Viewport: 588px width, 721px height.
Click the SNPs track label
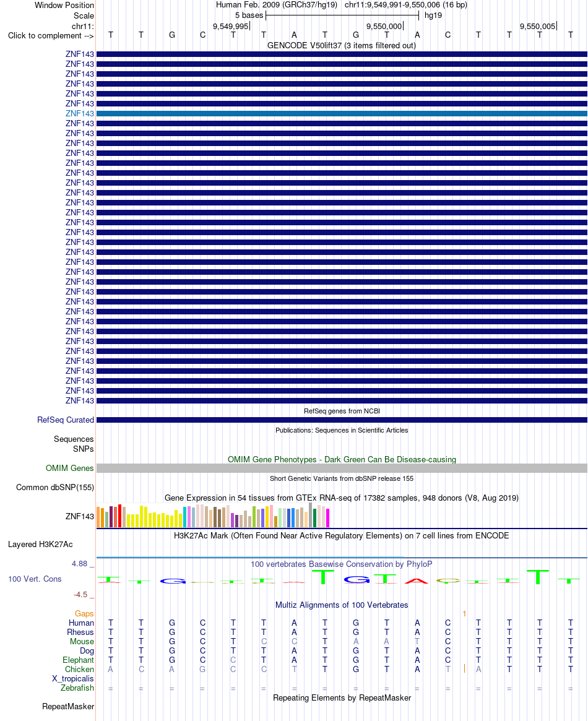pyautogui.click(x=83, y=449)
